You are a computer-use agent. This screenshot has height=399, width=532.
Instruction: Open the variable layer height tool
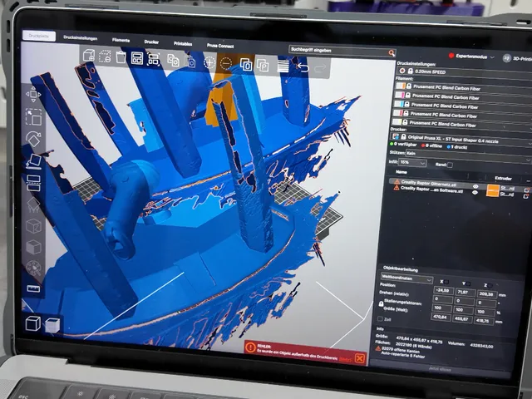tap(283, 66)
